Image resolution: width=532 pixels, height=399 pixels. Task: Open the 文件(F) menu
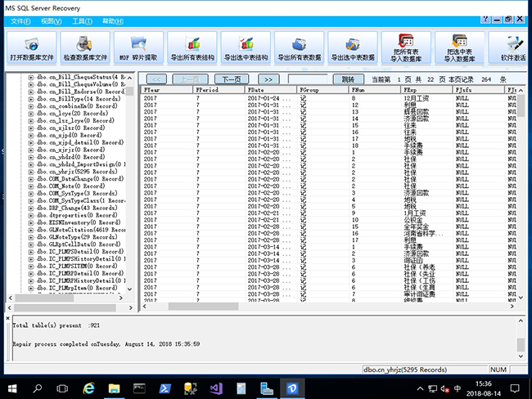pos(20,20)
